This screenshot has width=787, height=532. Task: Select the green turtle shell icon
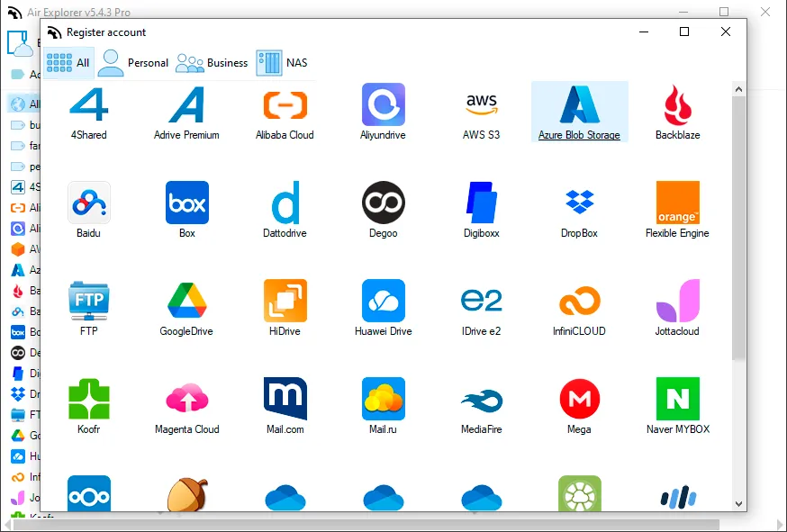pos(580,493)
